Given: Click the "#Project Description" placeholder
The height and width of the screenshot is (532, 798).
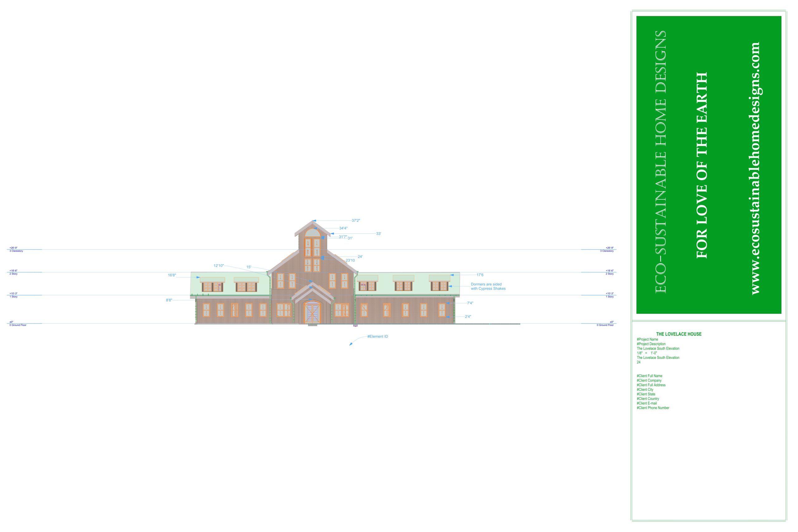Looking at the screenshot, I should point(651,344).
